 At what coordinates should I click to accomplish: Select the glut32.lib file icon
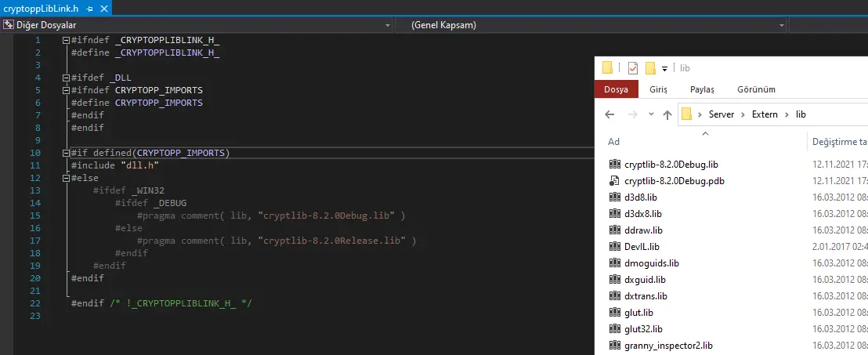point(614,329)
